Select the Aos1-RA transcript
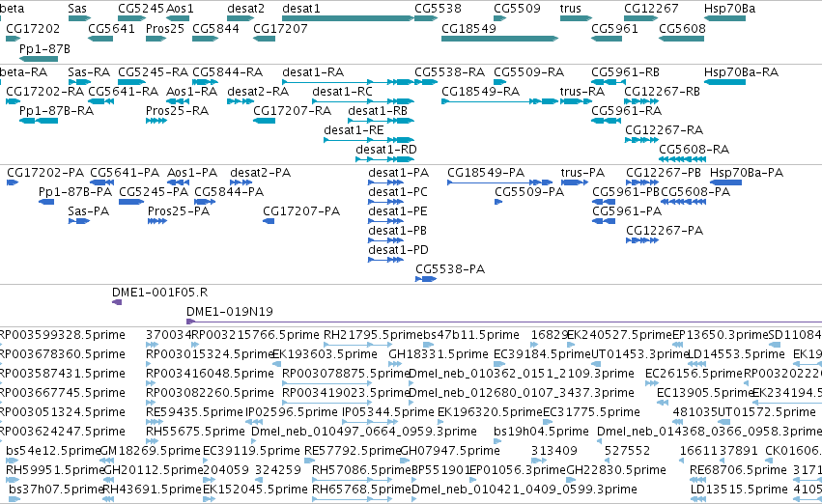This screenshot has height=504, width=822. point(178,101)
